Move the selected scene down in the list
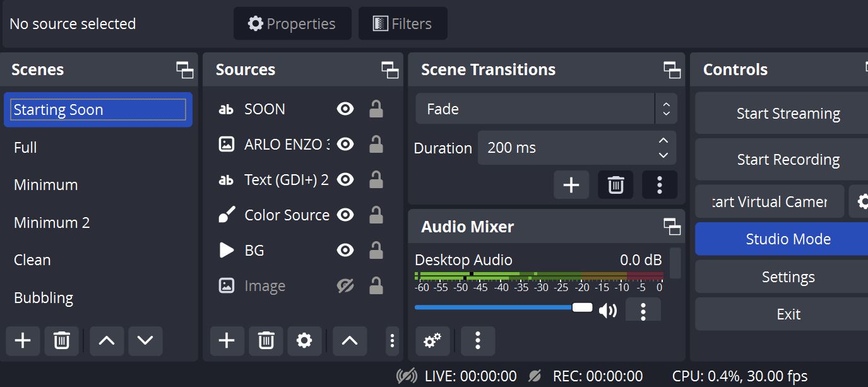 coord(145,341)
